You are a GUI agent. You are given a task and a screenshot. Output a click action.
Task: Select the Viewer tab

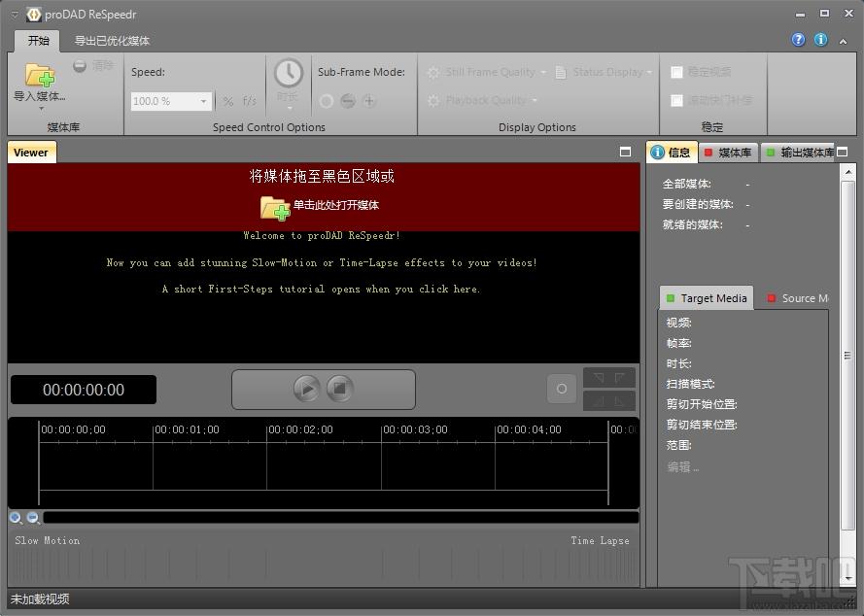click(x=31, y=153)
